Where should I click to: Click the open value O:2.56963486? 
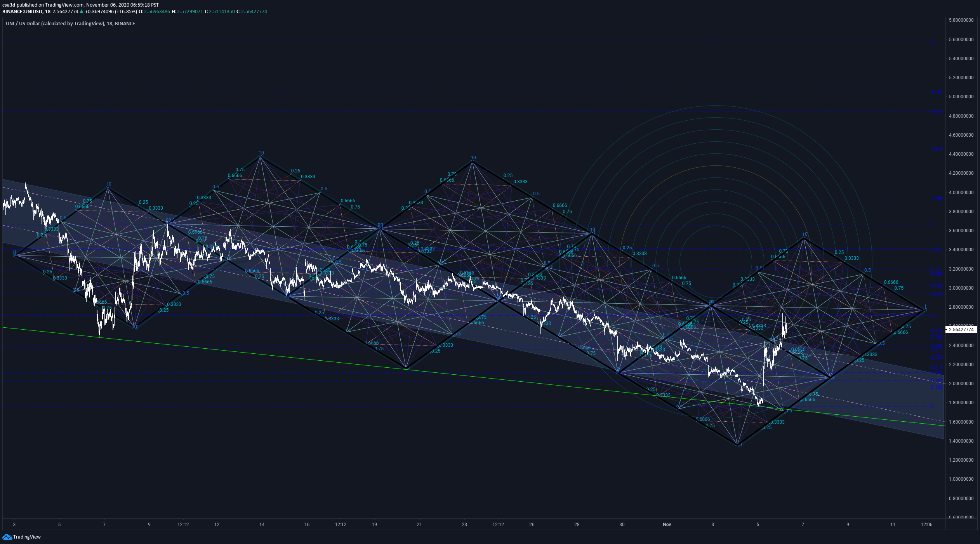[x=155, y=12]
